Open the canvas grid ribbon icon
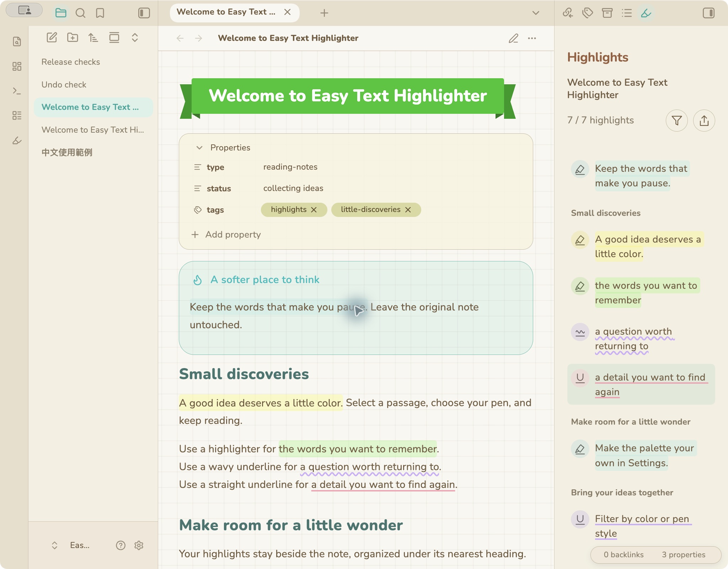The width and height of the screenshot is (728, 569). pos(17,66)
